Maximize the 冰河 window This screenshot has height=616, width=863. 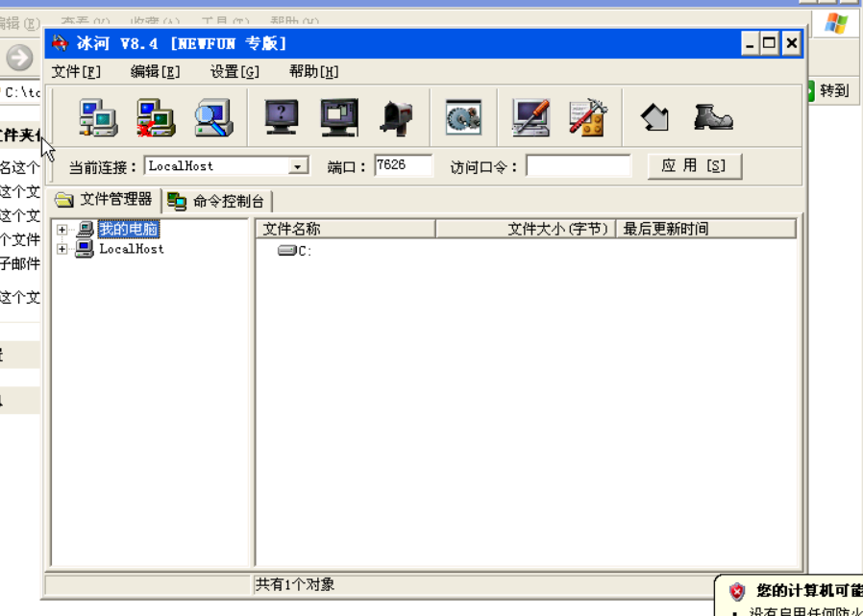pos(770,43)
